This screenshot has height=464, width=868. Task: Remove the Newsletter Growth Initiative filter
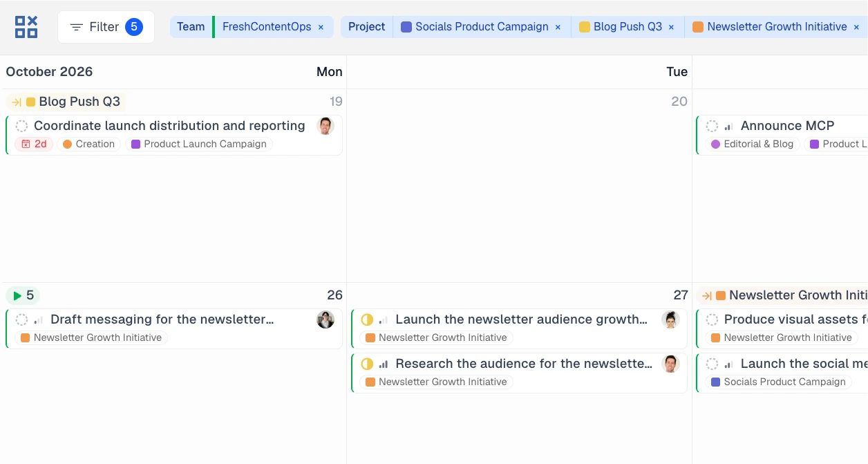pyautogui.click(x=856, y=27)
